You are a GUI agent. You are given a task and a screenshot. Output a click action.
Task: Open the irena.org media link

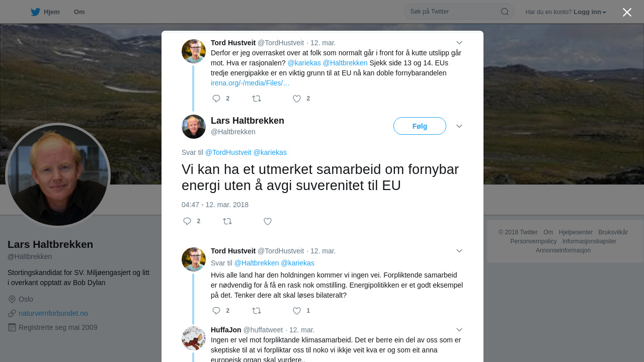pyautogui.click(x=250, y=83)
